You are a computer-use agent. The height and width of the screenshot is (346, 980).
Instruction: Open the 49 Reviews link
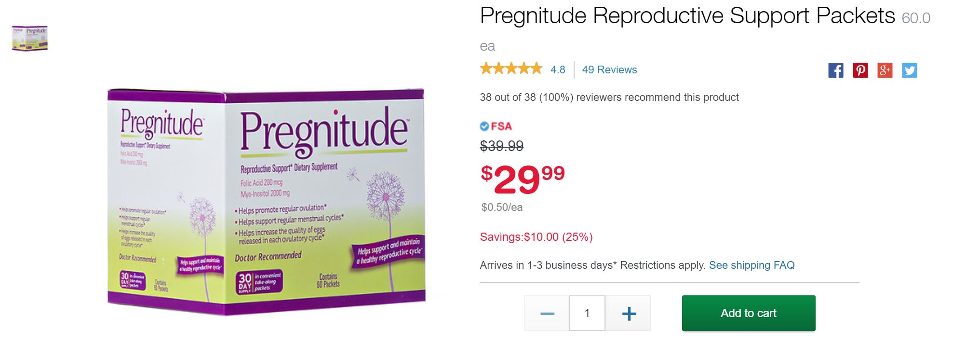[x=609, y=70]
